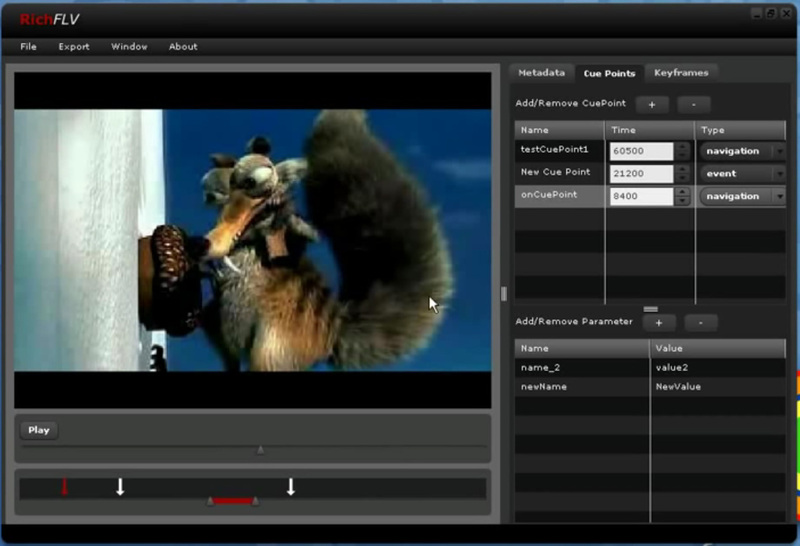The width and height of the screenshot is (800, 546).
Task: Open the About menu
Action: 183,46
